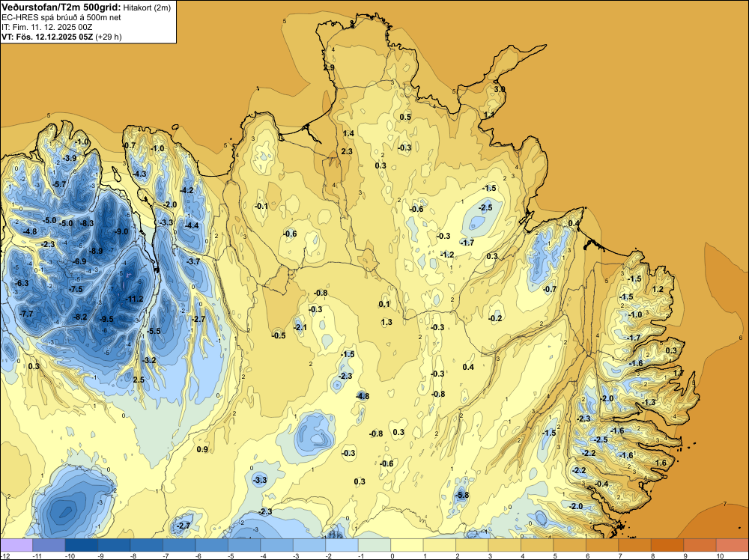Click the temperature label -7.7
The height and width of the screenshot is (560, 749).
click(x=26, y=314)
